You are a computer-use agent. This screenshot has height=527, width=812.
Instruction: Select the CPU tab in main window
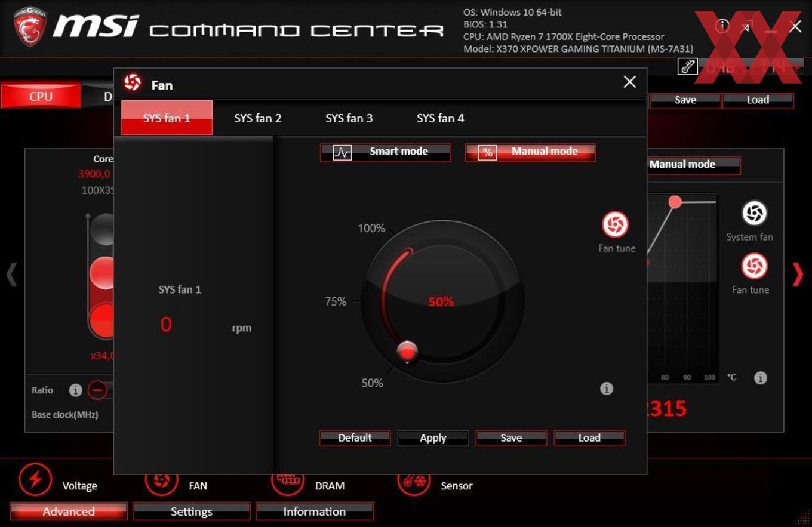(x=41, y=96)
